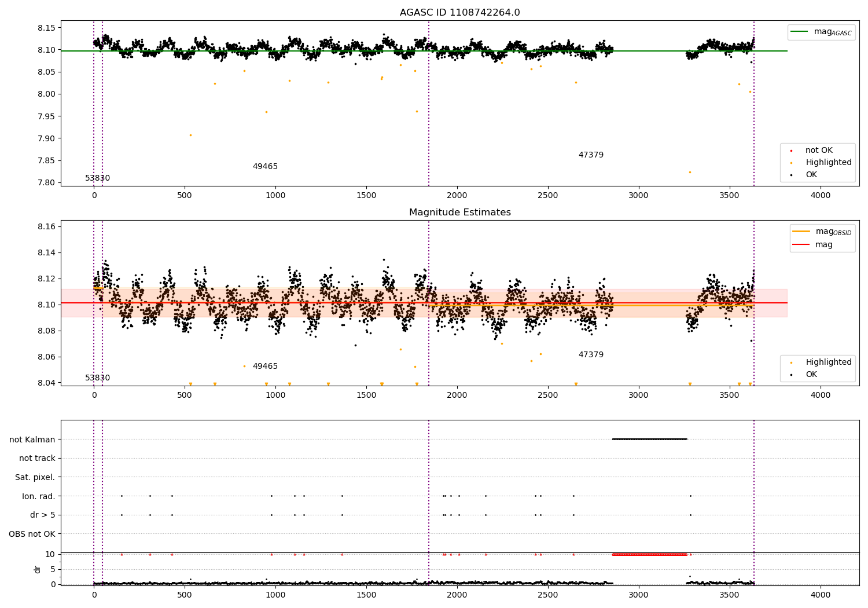Screen dimensions: 868x608
Task: Click black 'not Kalman' data bar in bottom plot
Action: (x=649, y=439)
